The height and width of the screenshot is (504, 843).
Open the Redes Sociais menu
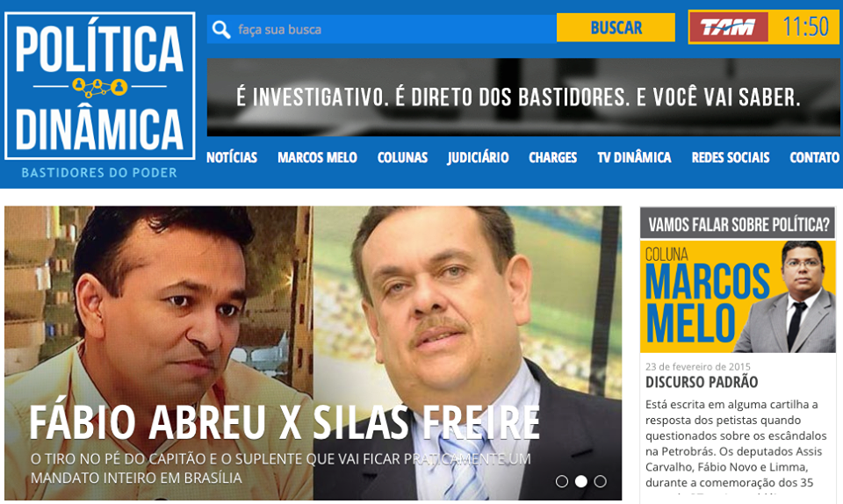tap(730, 158)
